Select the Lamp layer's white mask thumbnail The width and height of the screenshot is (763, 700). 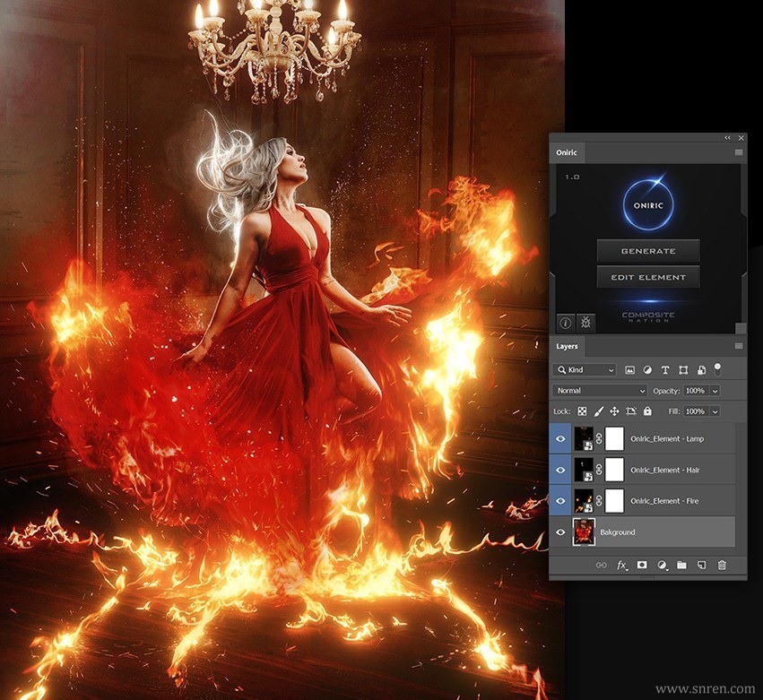pyautogui.click(x=614, y=439)
